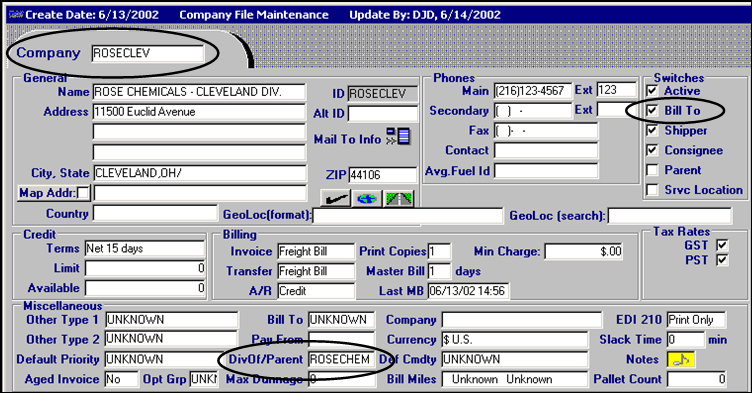The width and height of the screenshot is (752, 393).
Task: Open the yellow Notes icon
Action: (681, 359)
